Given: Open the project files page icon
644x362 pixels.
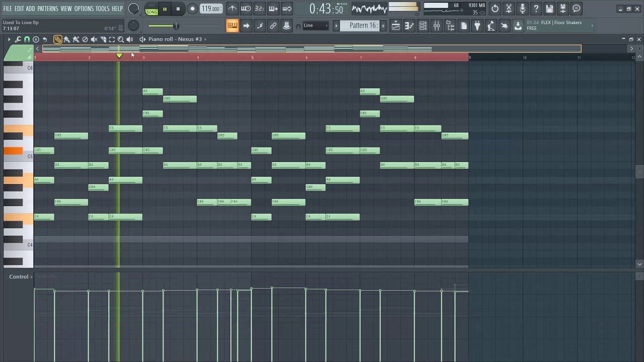Looking at the screenshot, I should point(464,26).
